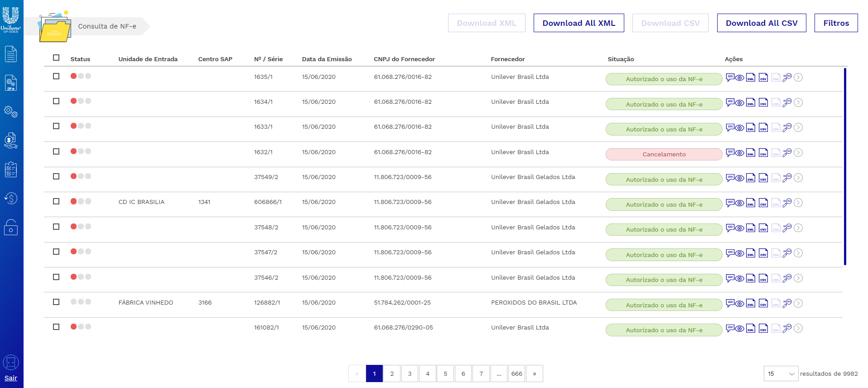The image size is (868, 388).
Task: Click the Cancelamento status badge
Action: click(x=664, y=154)
